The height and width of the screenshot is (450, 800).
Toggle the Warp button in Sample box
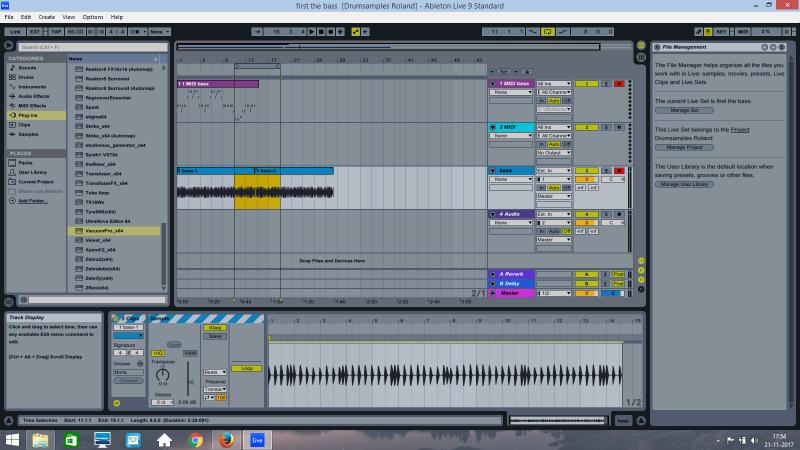[215, 328]
